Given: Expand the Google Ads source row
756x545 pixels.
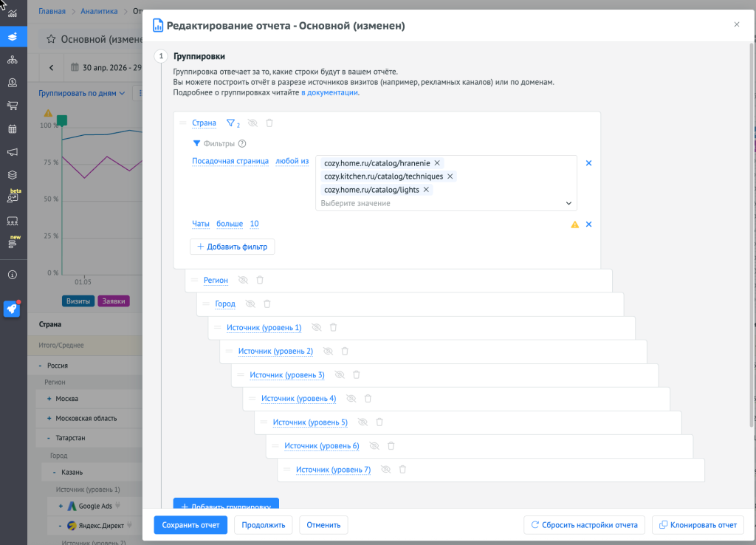Looking at the screenshot, I should [61, 506].
